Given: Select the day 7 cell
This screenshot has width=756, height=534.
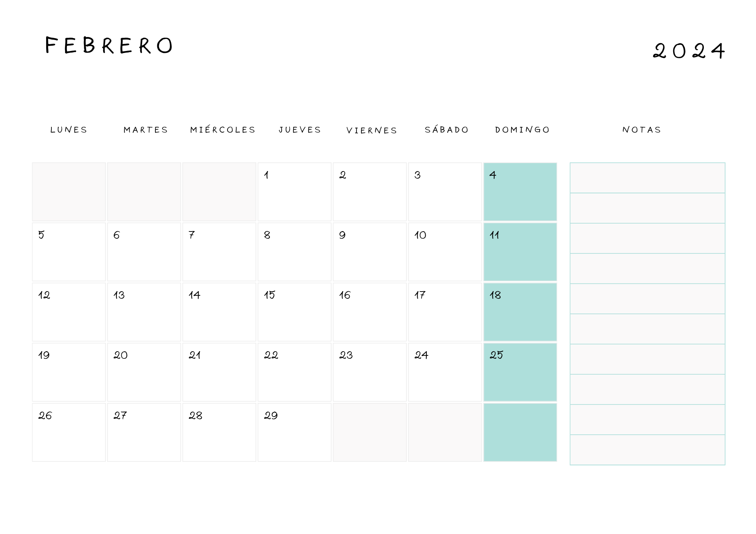Looking at the screenshot, I should click(x=219, y=252).
